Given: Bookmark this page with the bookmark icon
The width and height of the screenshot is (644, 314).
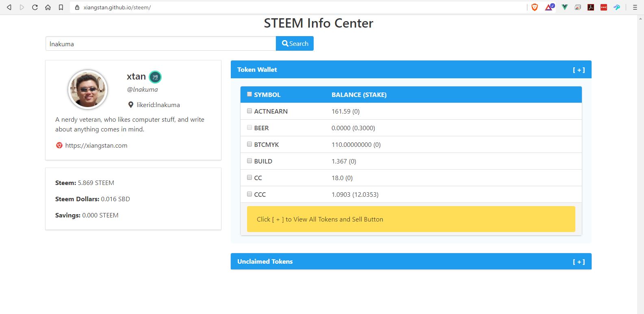Looking at the screenshot, I should 61,7.
